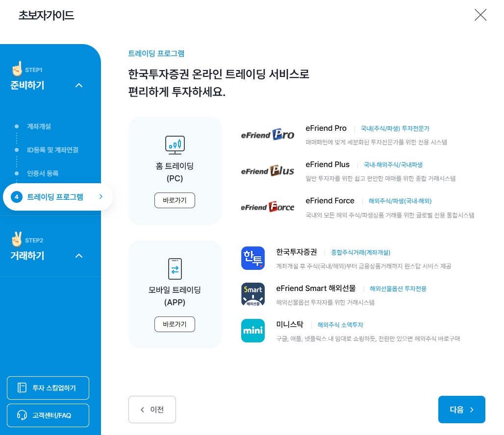Click the eFriend Smart 해외선물 title
Screen dimensions: 504x435
coord(316,289)
